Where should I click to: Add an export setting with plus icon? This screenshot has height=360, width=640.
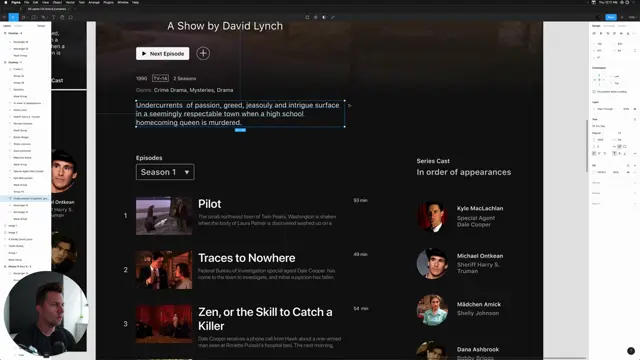pyautogui.click(x=635, y=203)
